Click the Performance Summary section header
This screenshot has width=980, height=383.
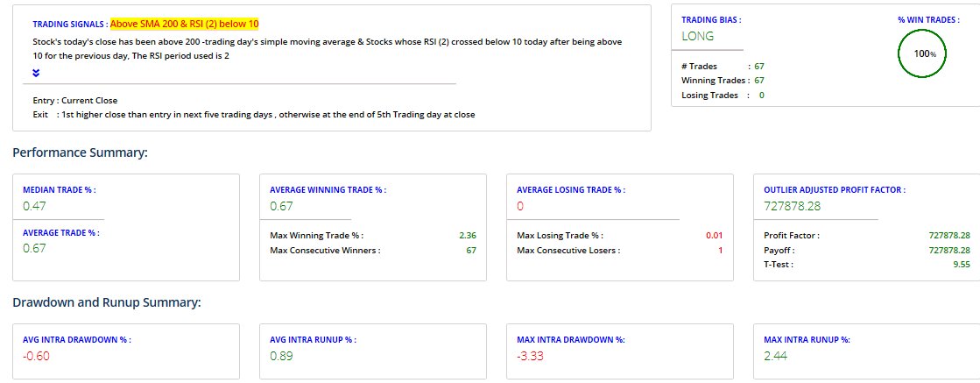[80, 152]
